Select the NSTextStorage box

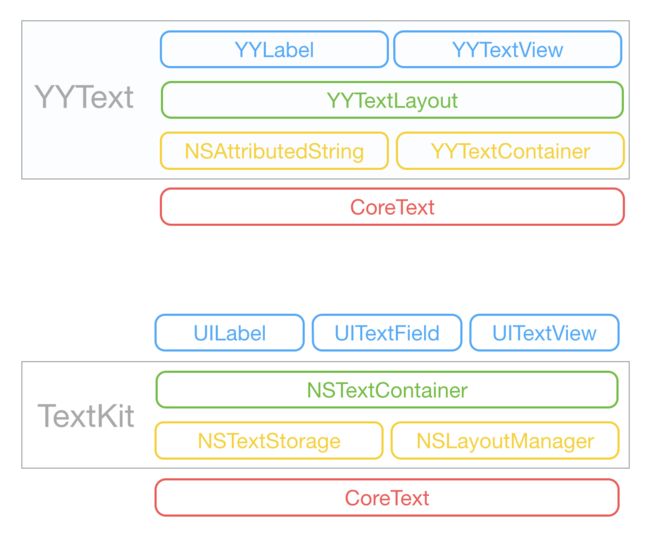269,441
